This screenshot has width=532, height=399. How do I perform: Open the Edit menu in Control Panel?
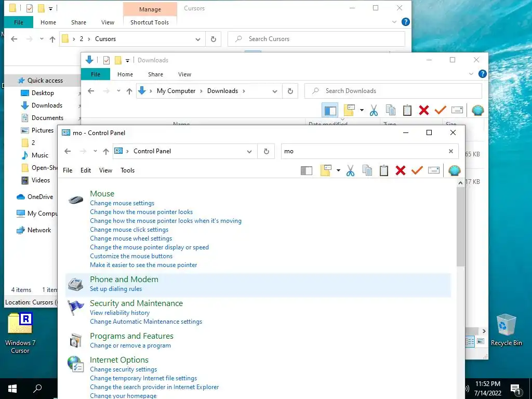86,170
